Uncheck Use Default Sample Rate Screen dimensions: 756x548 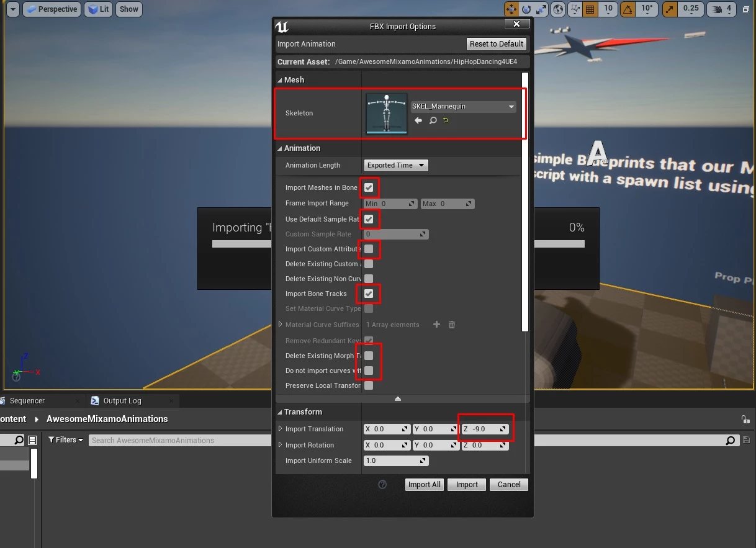pos(369,219)
